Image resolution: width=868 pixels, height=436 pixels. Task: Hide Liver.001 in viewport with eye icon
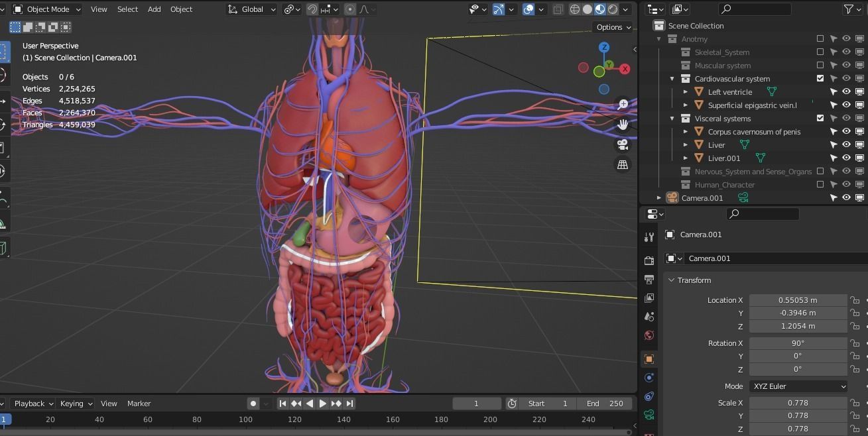click(x=847, y=158)
